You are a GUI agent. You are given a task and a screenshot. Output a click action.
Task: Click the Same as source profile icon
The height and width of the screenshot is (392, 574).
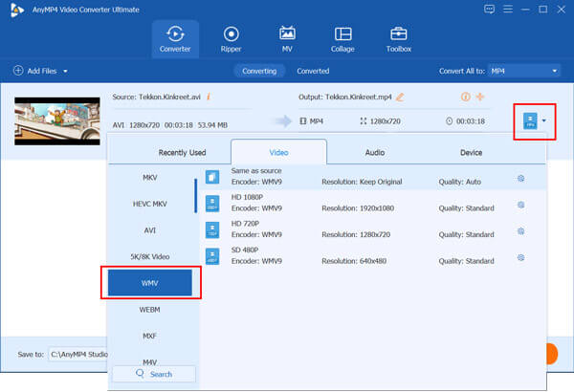pyautogui.click(x=212, y=177)
